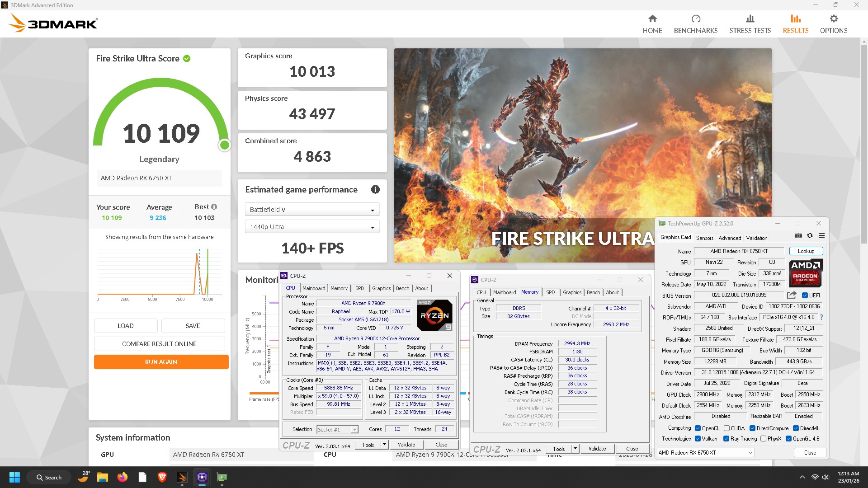868x488 pixels.
Task: Click the Close button in GPU-Z
Action: [810, 453]
